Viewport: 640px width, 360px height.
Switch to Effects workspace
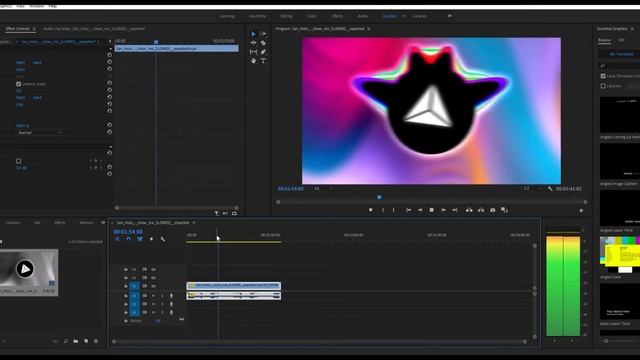click(x=337, y=16)
